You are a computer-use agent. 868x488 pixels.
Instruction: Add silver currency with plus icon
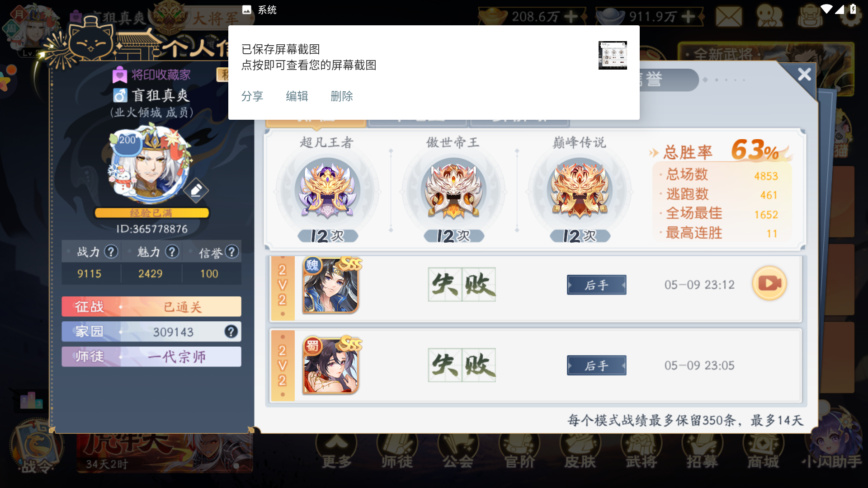[x=688, y=17]
